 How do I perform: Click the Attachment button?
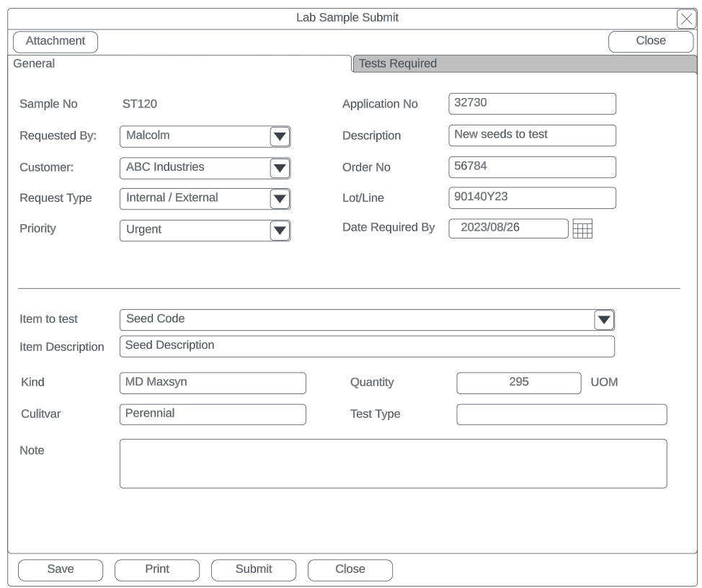pyautogui.click(x=55, y=42)
